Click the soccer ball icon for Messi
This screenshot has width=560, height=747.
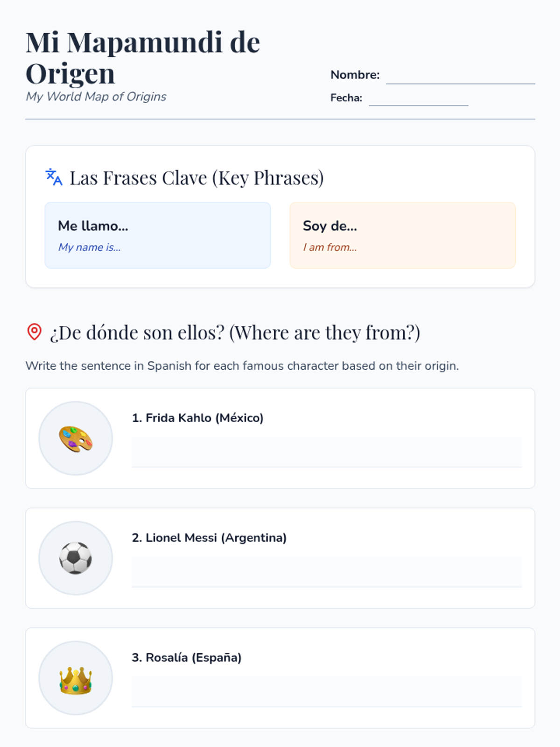coord(76,558)
